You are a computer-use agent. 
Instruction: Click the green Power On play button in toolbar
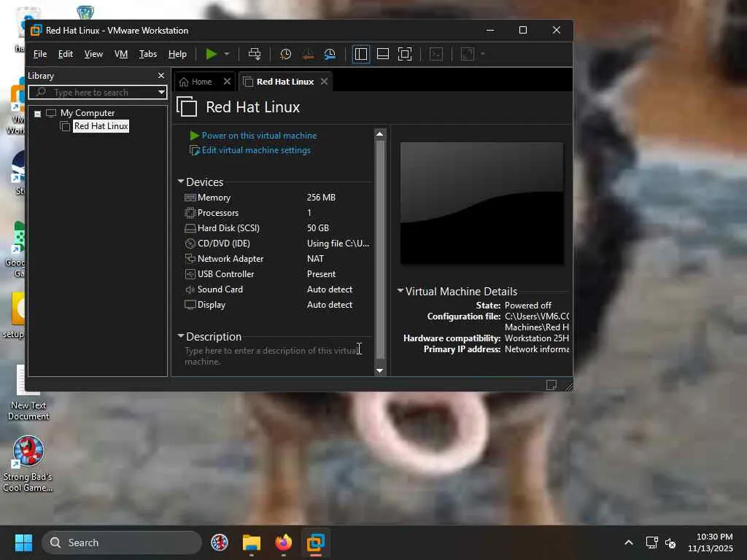point(211,54)
